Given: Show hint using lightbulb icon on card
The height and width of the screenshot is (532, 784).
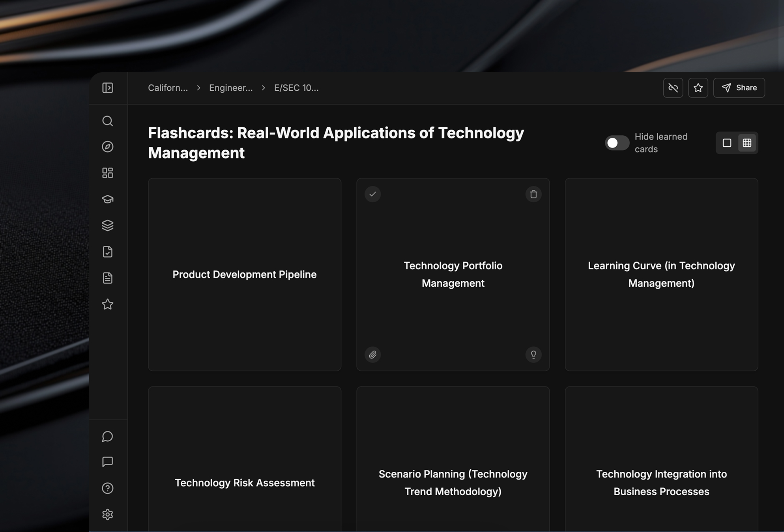Looking at the screenshot, I should click(x=533, y=355).
